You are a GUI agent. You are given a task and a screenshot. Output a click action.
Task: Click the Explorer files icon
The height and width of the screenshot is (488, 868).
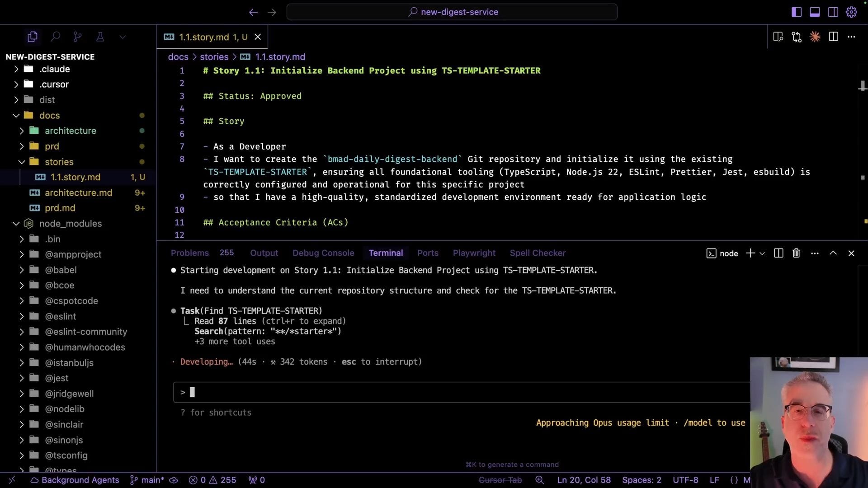[33, 37]
